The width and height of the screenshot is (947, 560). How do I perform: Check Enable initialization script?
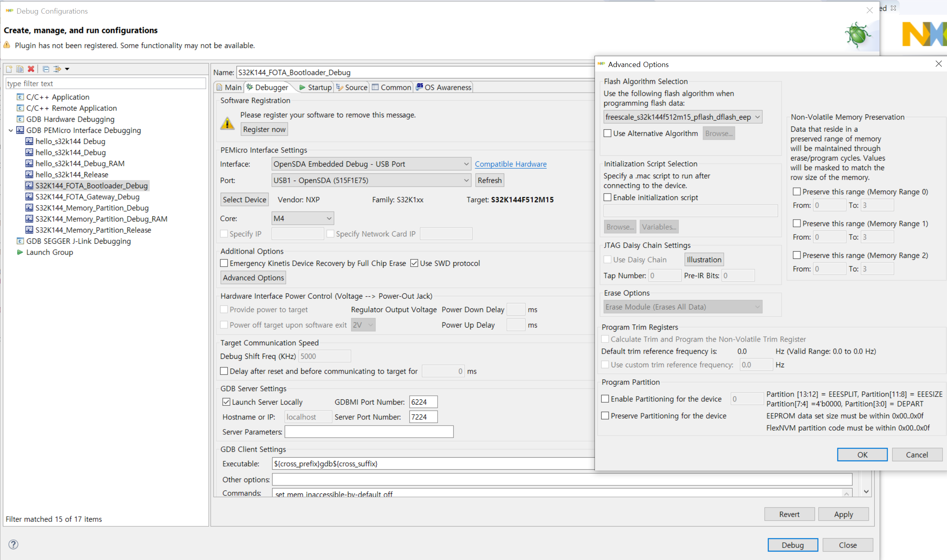(x=607, y=197)
